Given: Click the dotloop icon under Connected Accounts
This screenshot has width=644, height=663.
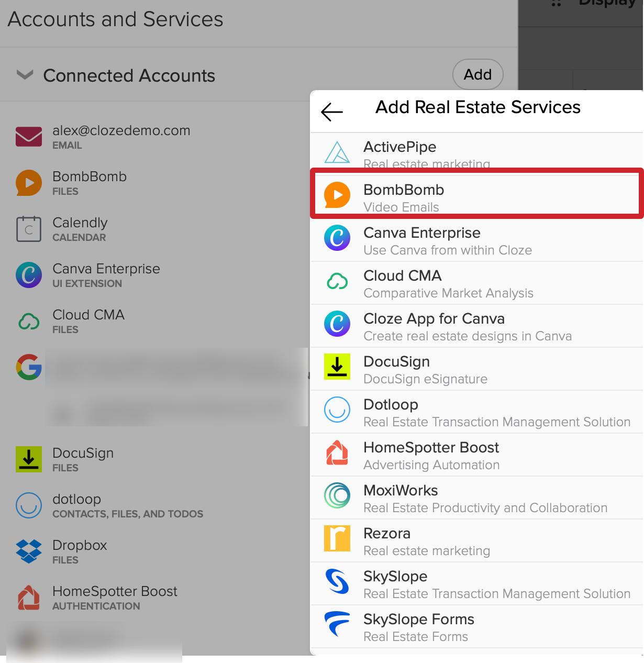Looking at the screenshot, I should tap(29, 505).
